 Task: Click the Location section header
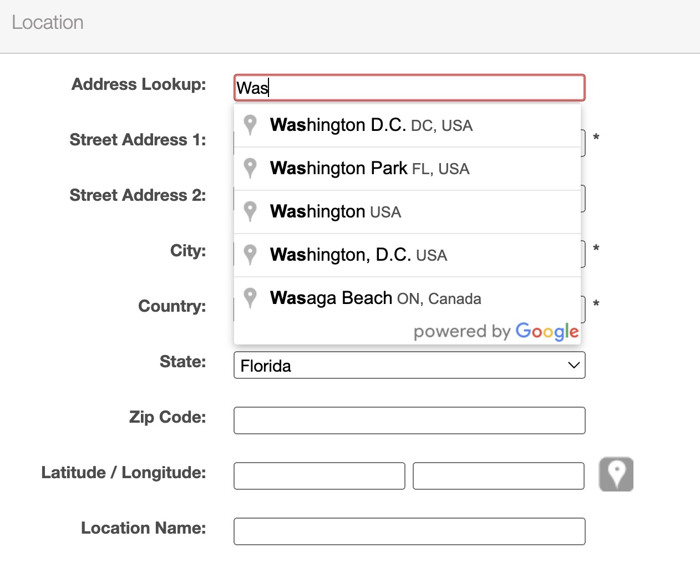coord(48,23)
